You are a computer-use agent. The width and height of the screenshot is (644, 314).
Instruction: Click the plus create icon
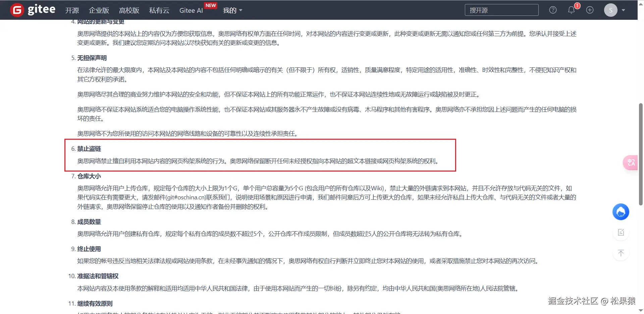pyautogui.click(x=590, y=10)
